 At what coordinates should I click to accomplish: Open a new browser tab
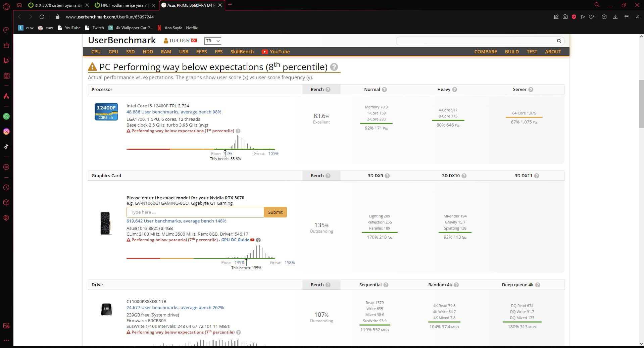230,5
